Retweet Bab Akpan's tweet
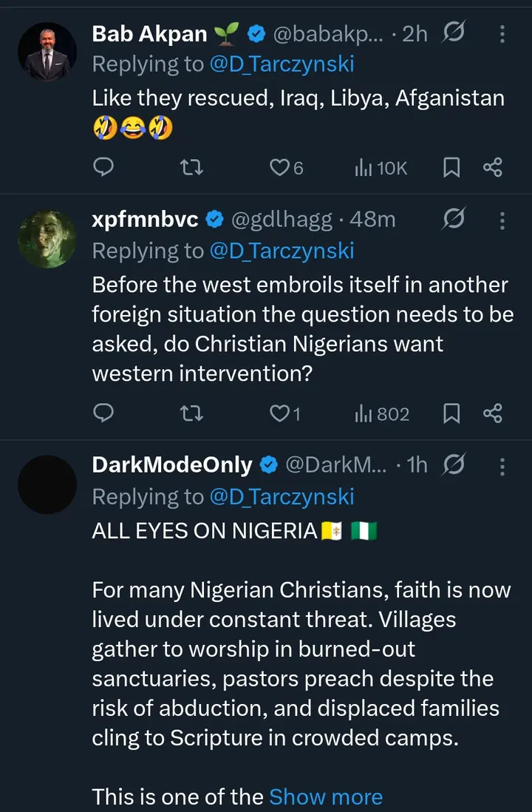This screenshot has width=532, height=812. click(x=192, y=168)
